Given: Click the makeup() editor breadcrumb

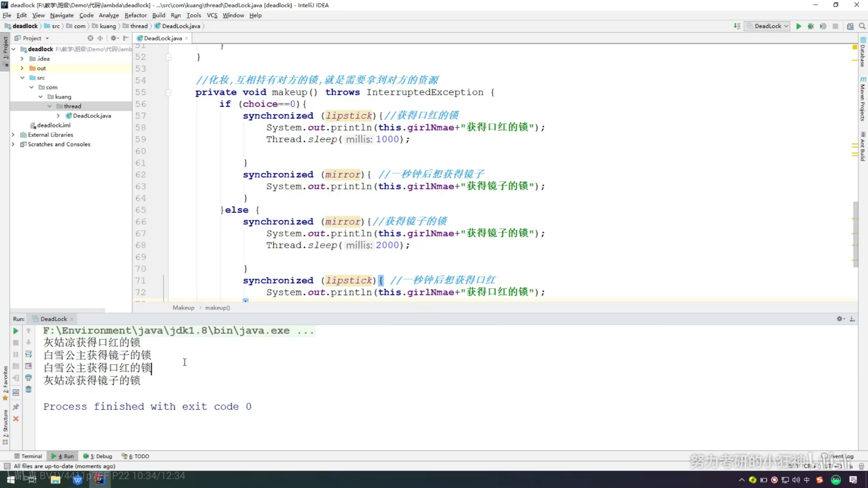Looking at the screenshot, I should (217, 308).
